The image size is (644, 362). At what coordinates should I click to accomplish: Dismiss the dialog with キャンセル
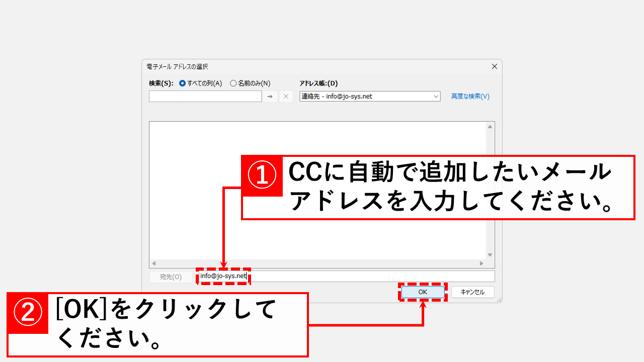472,292
